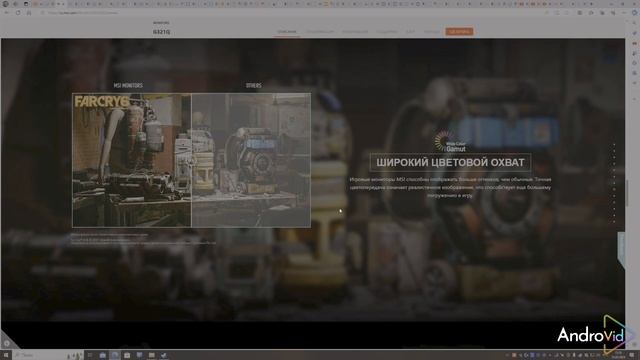Open Task View on the taskbar

coord(90,355)
